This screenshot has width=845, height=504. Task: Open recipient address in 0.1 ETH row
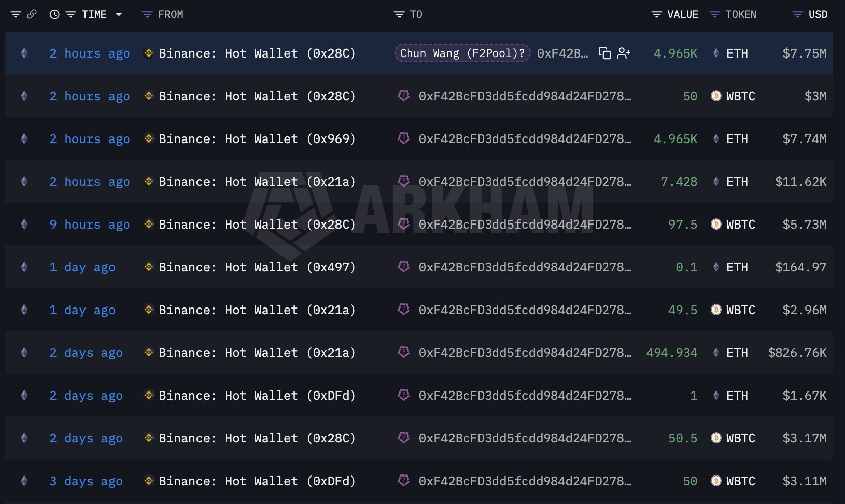[x=525, y=267]
